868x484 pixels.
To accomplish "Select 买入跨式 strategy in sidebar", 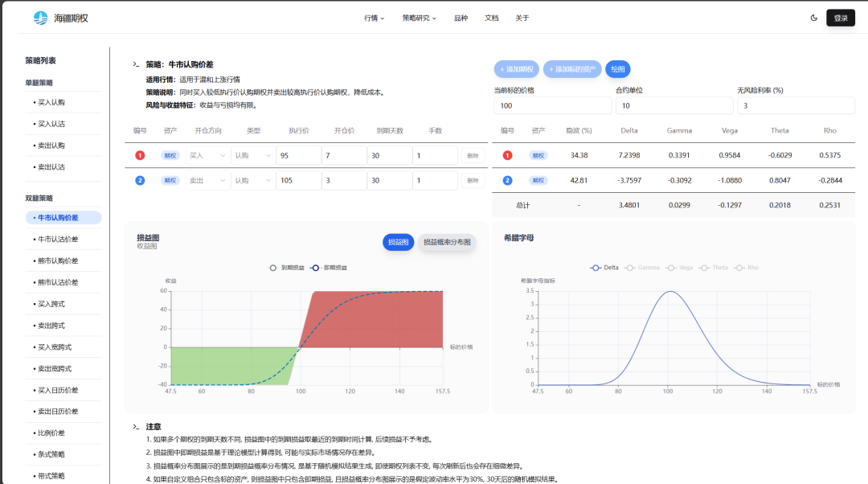I will click(51, 304).
